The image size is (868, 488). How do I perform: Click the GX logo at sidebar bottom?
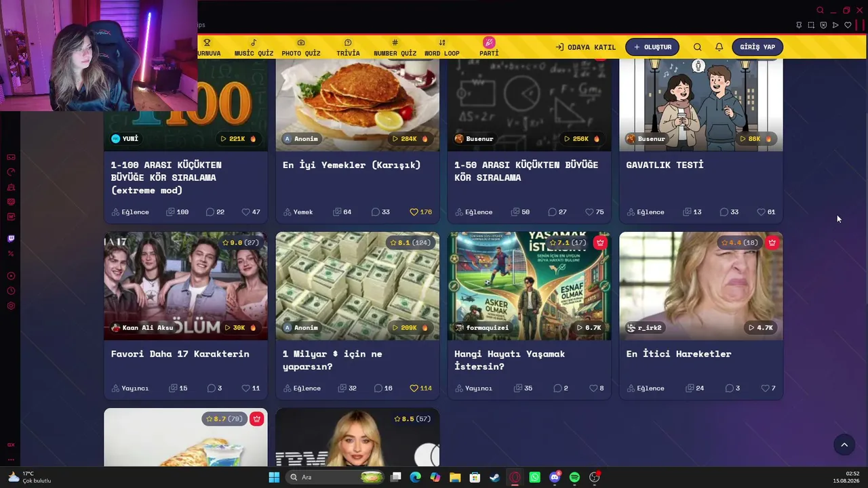tap(11, 445)
